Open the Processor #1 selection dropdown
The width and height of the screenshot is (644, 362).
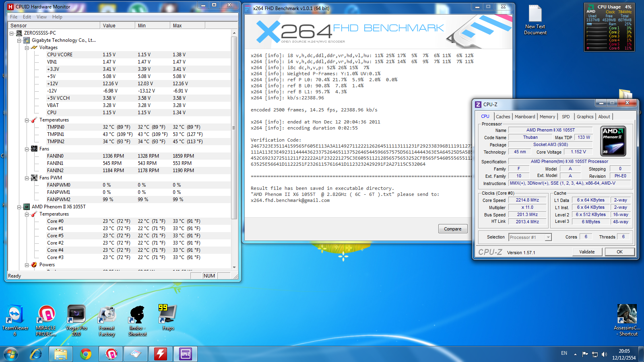[x=530, y=237]
